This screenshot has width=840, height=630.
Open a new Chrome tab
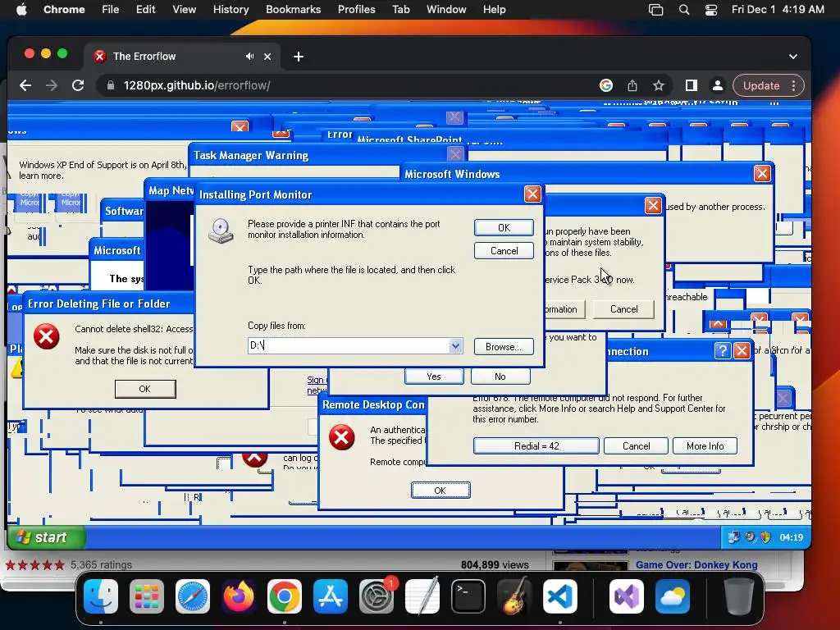pyautogui.click(x=299, y=57)
